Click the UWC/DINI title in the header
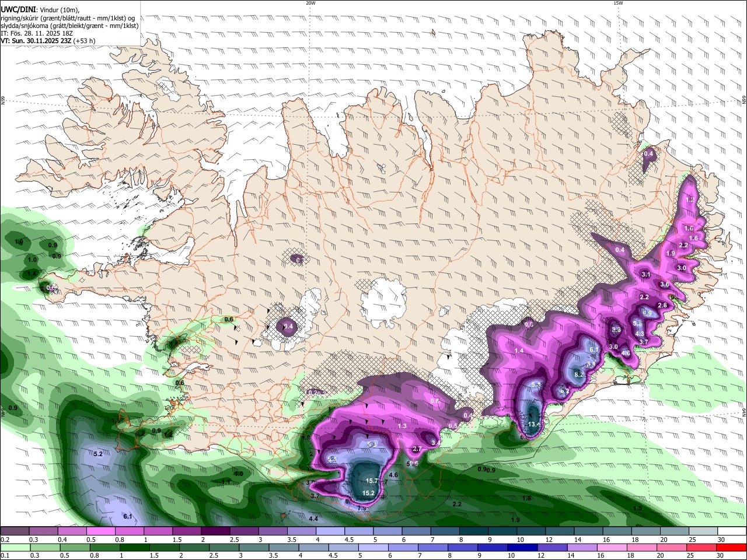The image size is (747, 560). pos(19,9)
